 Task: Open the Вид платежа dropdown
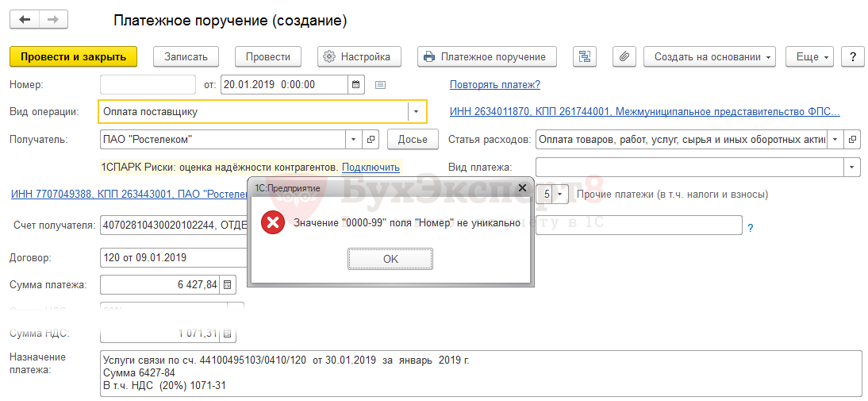point(852,168)
